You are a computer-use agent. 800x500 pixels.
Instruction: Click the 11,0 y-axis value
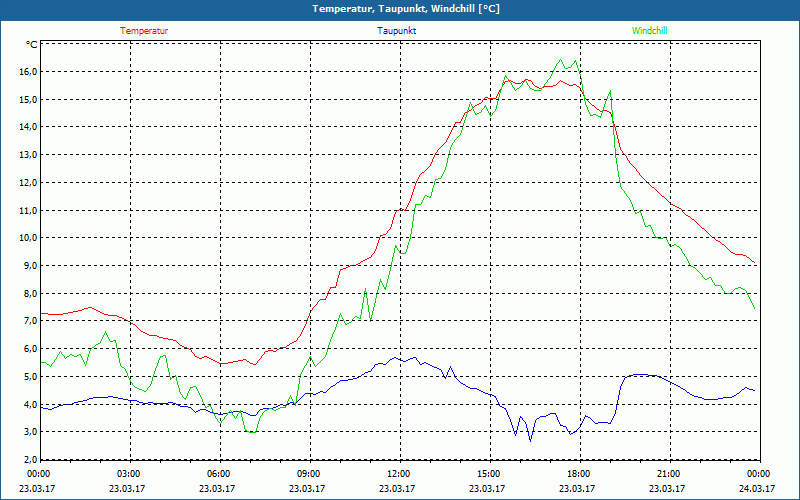click(28, 210)
